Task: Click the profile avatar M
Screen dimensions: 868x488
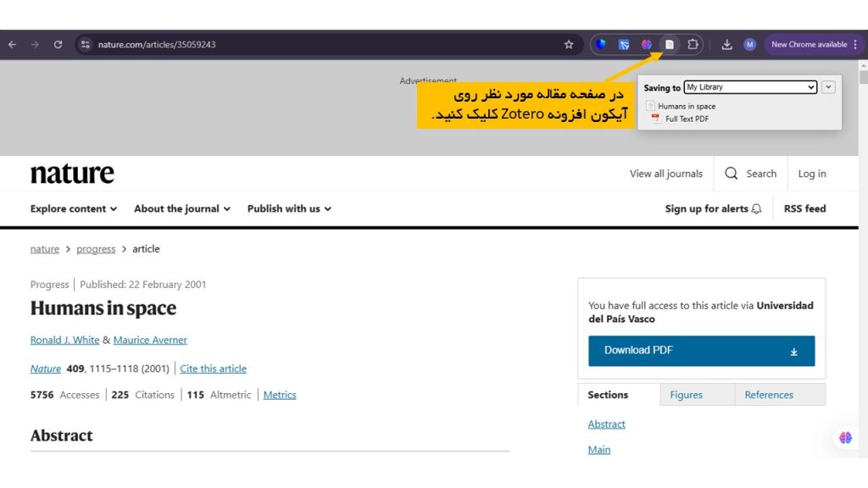Action: click(749, 44)
